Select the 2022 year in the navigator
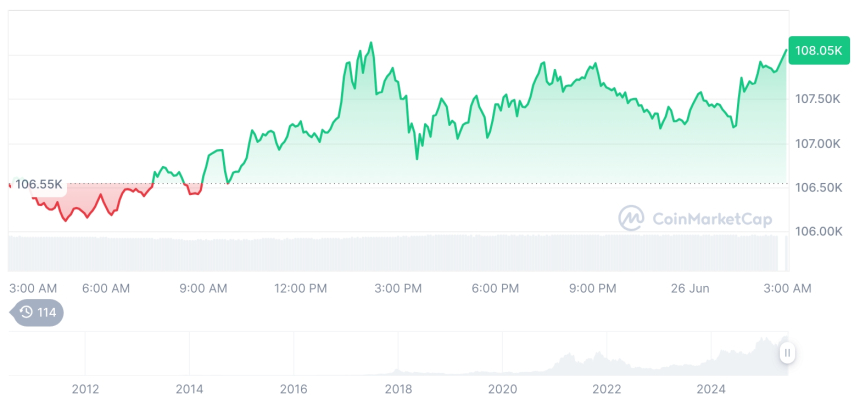 click(606, 389)
